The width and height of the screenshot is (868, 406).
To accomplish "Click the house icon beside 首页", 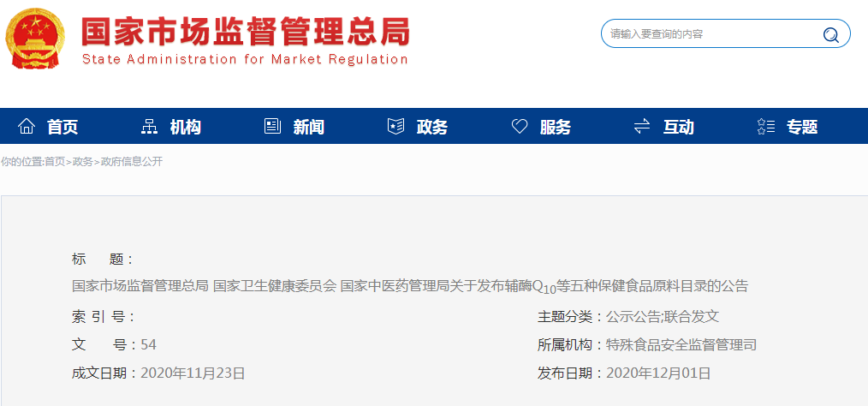I will (x=27, y=127).
